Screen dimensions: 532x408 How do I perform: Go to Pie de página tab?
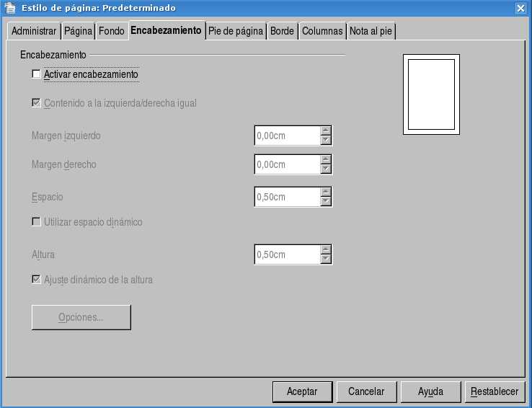[x=235, y=32]
